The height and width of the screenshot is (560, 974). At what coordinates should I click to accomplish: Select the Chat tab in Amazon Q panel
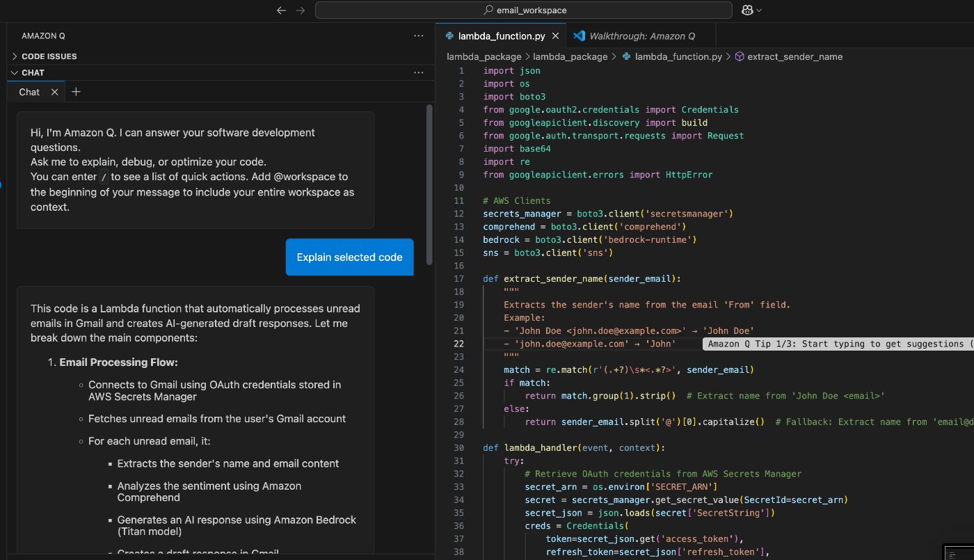(x=28, y=91)
